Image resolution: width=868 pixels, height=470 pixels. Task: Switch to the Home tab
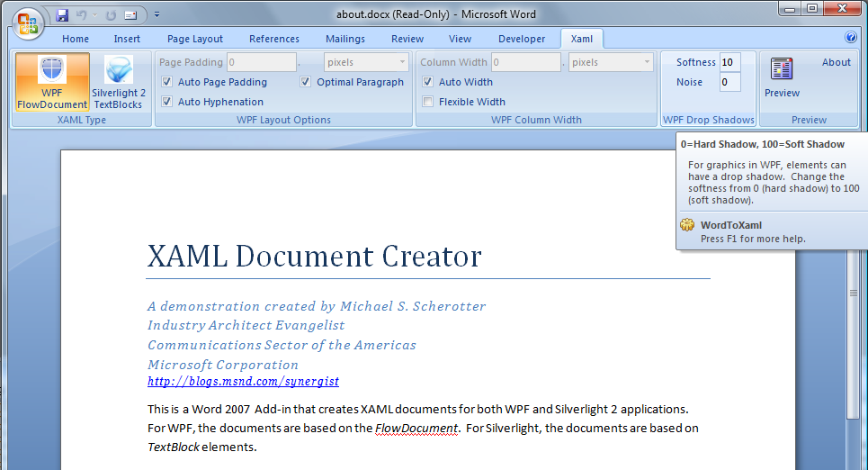(76, 39)
